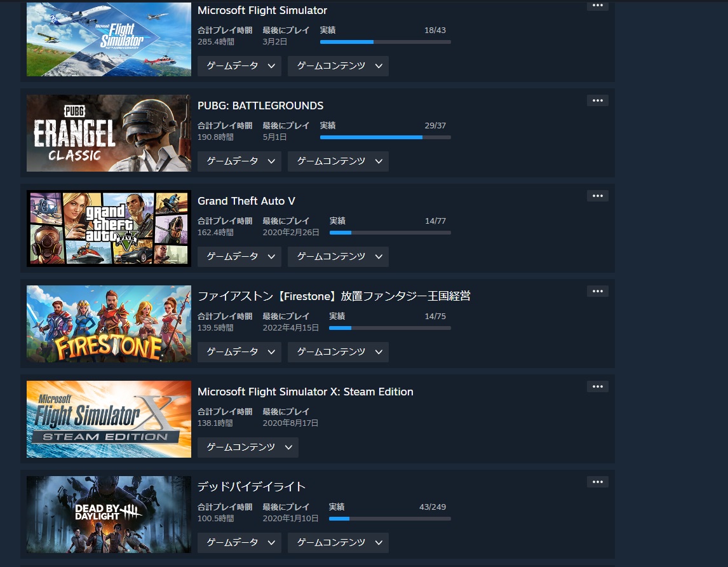Expand ゲームデータ dropdown for Microsoft Flight Simulator
Image resolution: width=728 pixels, height=567 pixels.
coord(239,66)
